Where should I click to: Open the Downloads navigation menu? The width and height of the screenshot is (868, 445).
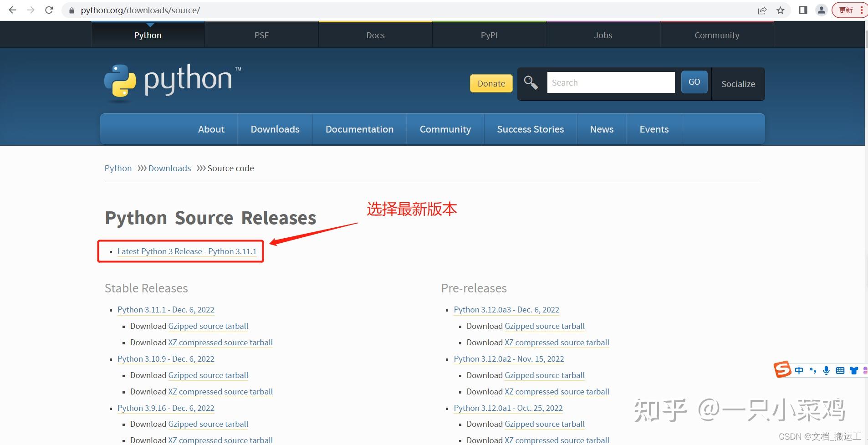(275, 129)
